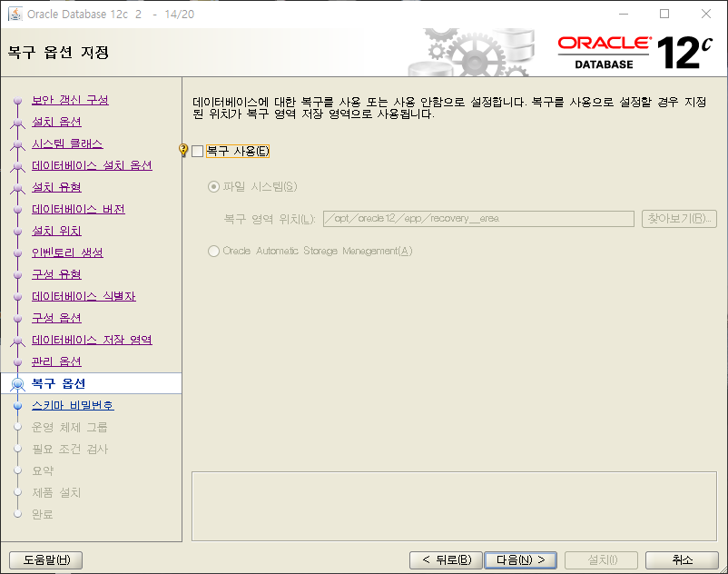This screenshot has height=574, width=728.
Task: Click the 요약 step label
Action: (x=43, y=470)
